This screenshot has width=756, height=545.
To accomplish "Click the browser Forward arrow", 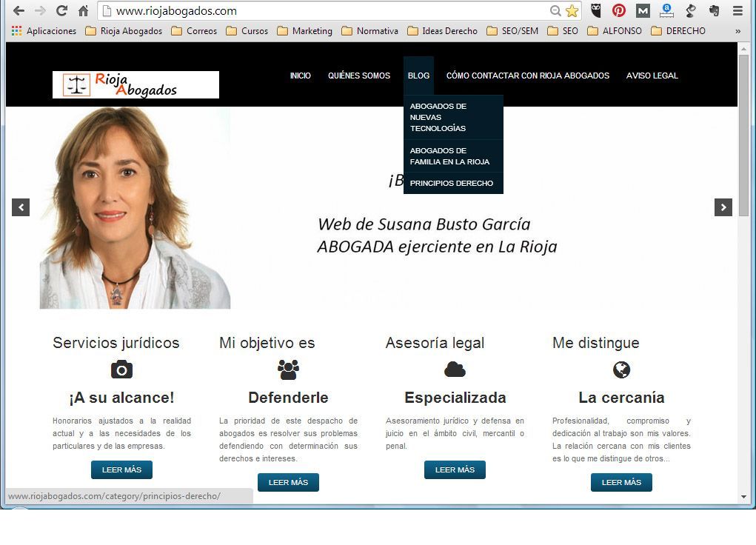I will (40, 10).
